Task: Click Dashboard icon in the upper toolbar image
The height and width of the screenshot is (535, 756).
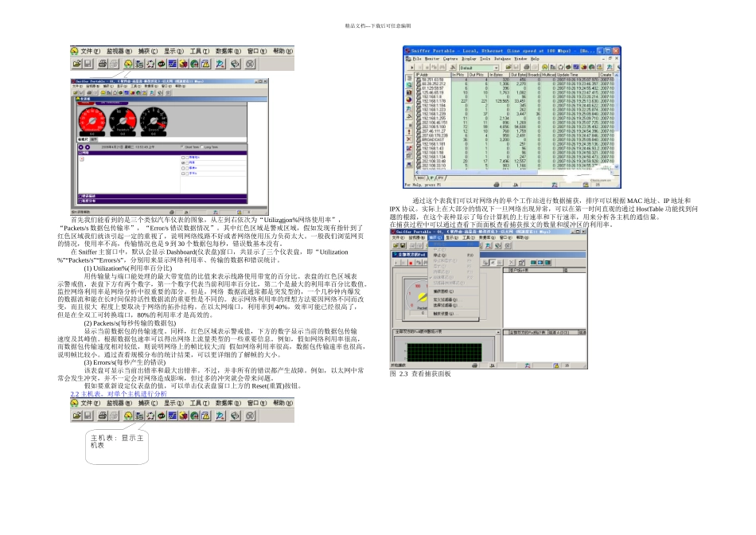Action: [128, 64]
